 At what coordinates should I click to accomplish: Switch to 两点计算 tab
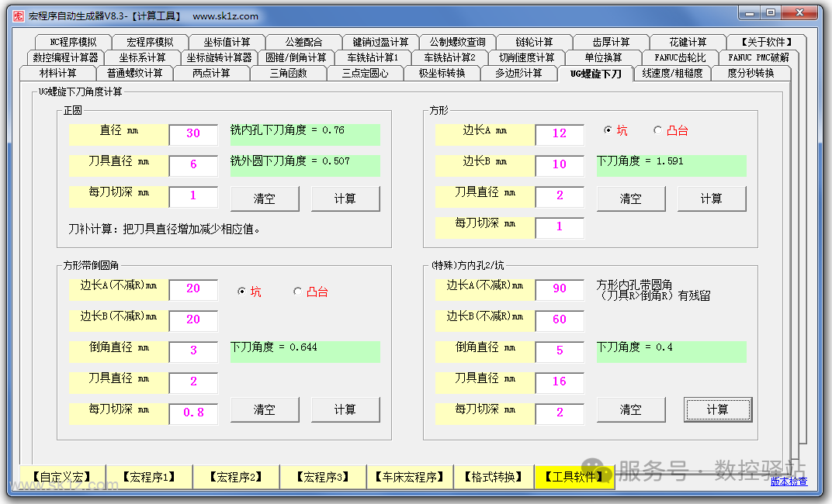coord(212,73)
